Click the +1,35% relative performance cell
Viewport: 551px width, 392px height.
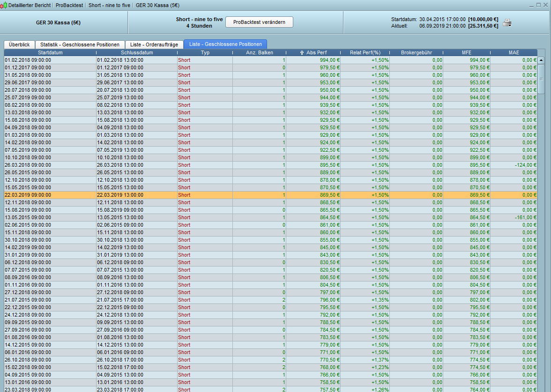click(x=380, y=300)
